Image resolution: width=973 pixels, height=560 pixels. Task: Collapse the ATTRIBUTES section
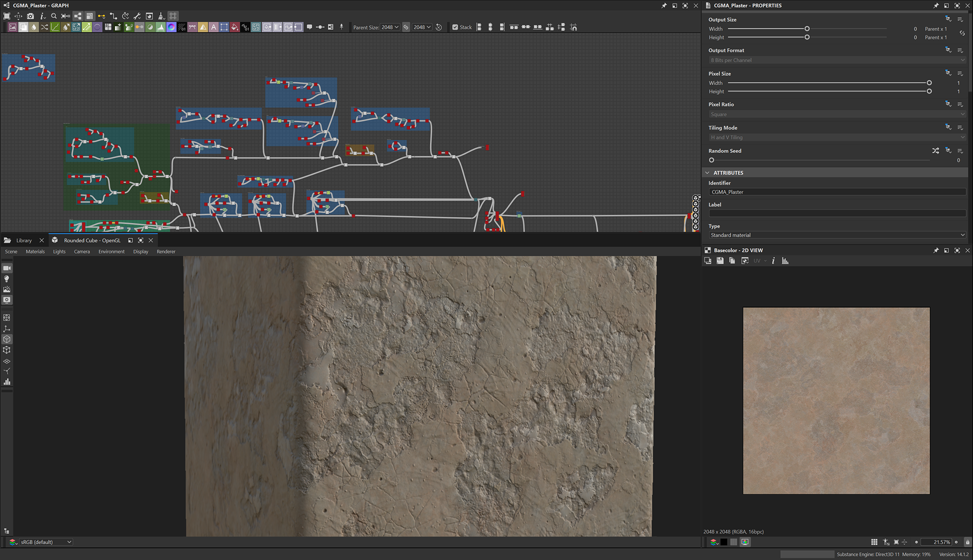707,173
